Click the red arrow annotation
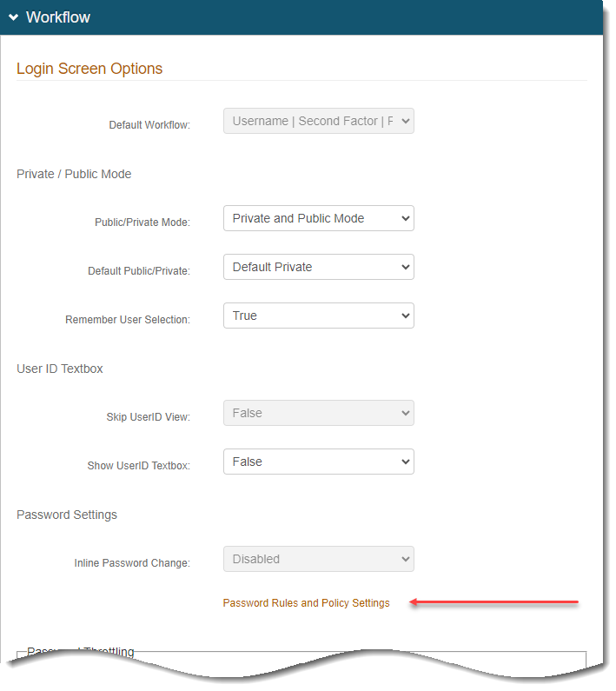 [x=493, y=601]
